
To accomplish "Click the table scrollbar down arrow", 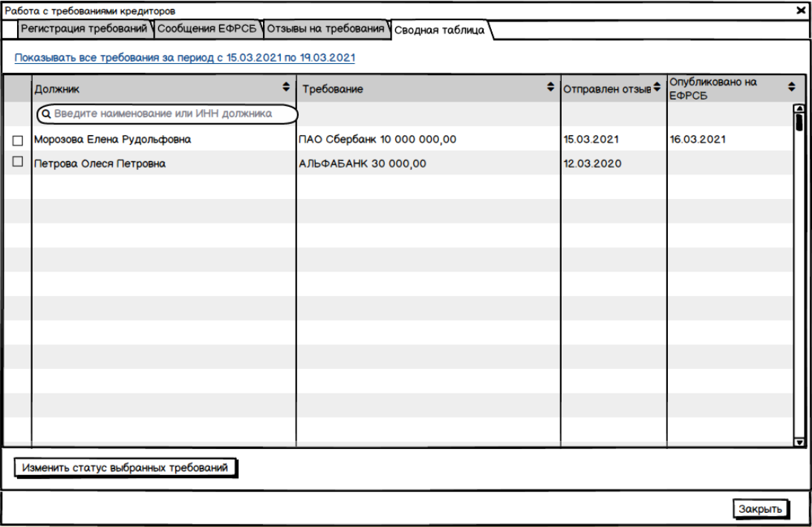I will pyautogui.click(x=799, y=442).
